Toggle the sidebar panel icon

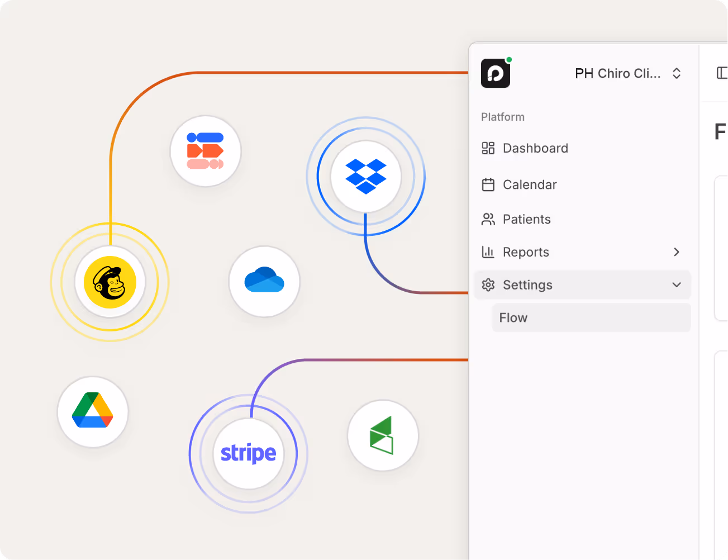click(x=722, y=73)
